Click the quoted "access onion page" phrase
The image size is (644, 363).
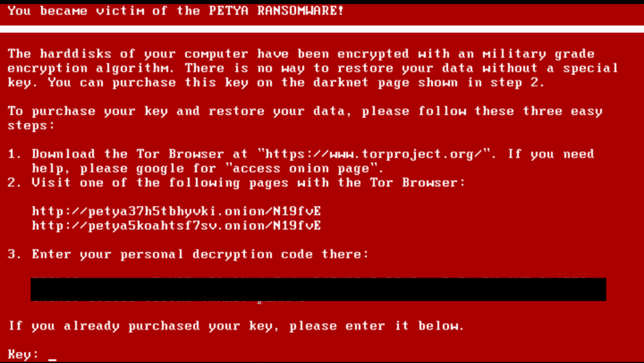pos(305,168)
